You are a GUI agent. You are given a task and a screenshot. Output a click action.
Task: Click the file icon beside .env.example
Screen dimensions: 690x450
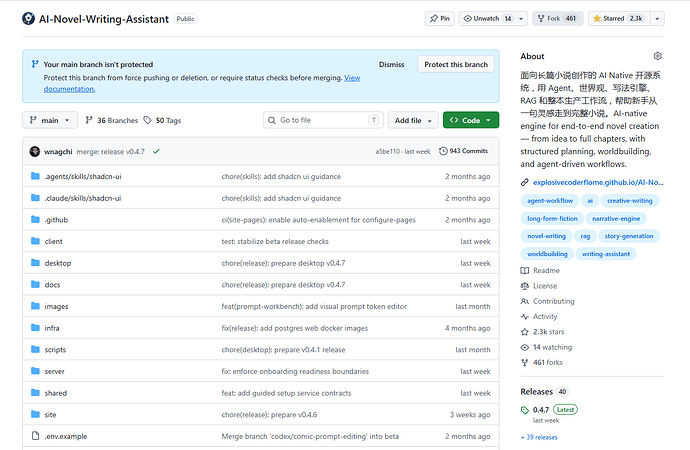(35, 436)
